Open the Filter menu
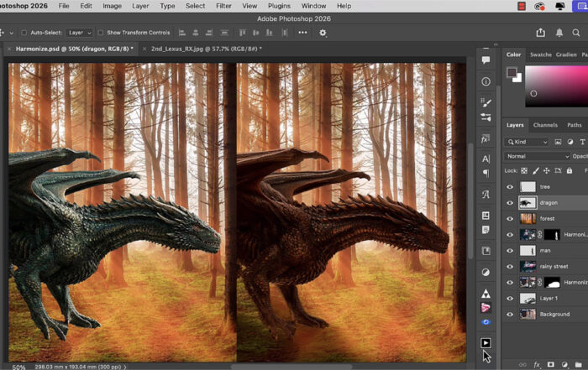588x370 pixels. click(x=223, y=6)
